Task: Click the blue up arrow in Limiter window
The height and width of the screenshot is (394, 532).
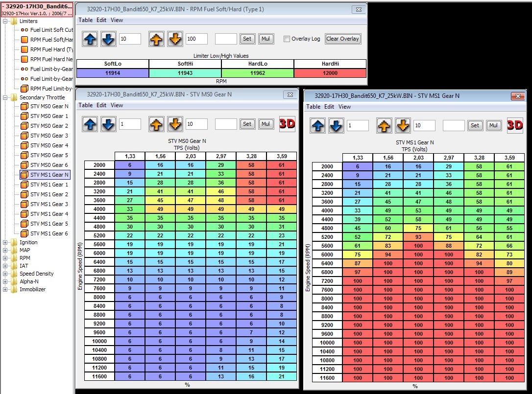Action: [x=90, y=39]
